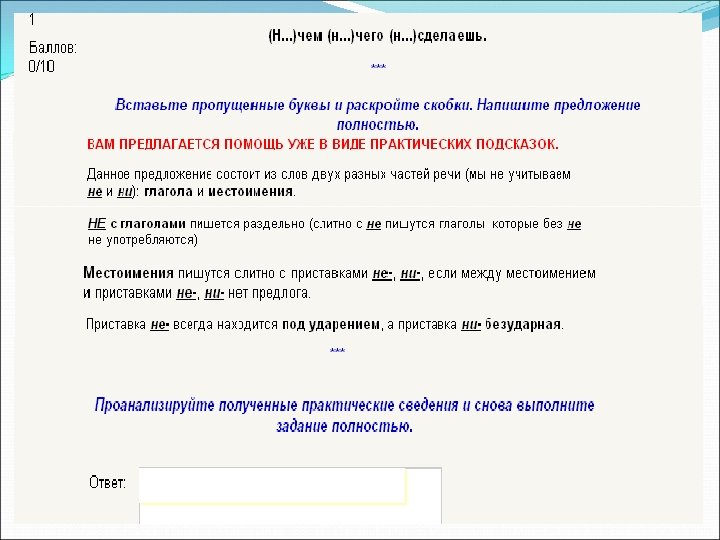Click the underlined 'НЕ' before 'с глаголами'
Screen dimensions: 720x540
coord(96,224)
